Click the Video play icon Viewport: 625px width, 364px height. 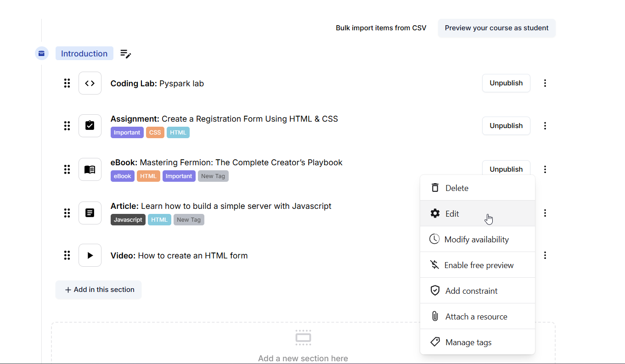[90, 255]
